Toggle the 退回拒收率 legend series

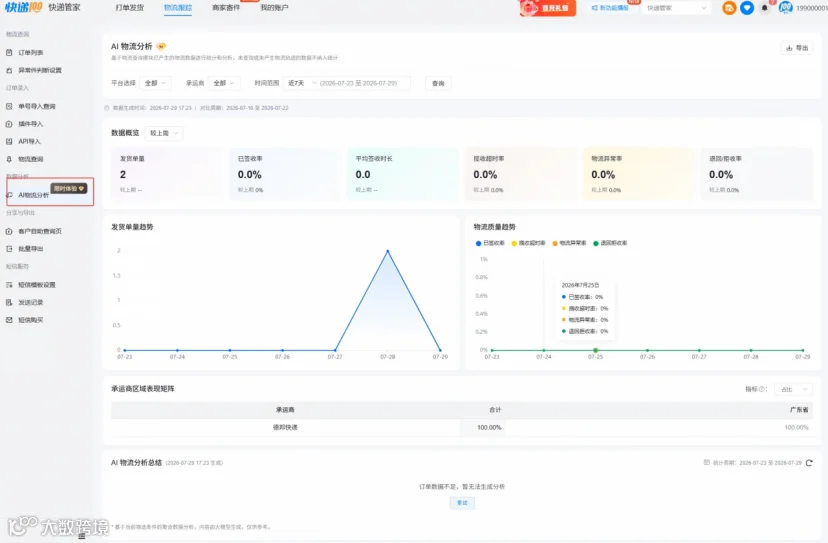click(x=610, y=243)
